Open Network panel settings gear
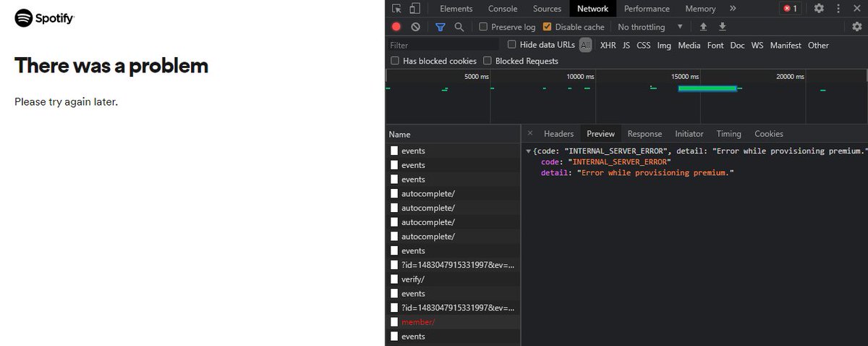 [857, 27]
